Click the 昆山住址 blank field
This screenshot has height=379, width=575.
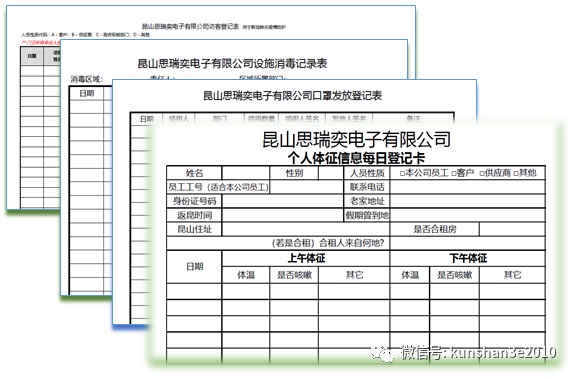click(305, 229)
